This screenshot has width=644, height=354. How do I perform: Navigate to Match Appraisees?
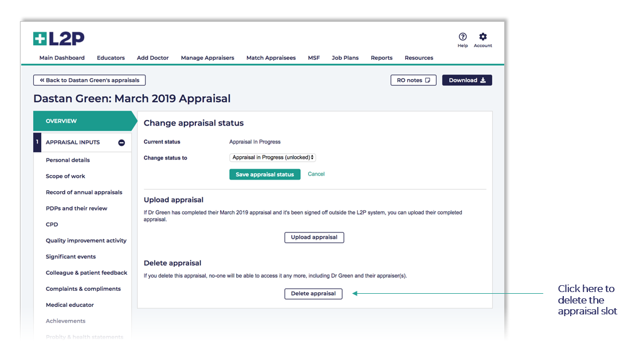pyautogui.click(x=271, y=58)
